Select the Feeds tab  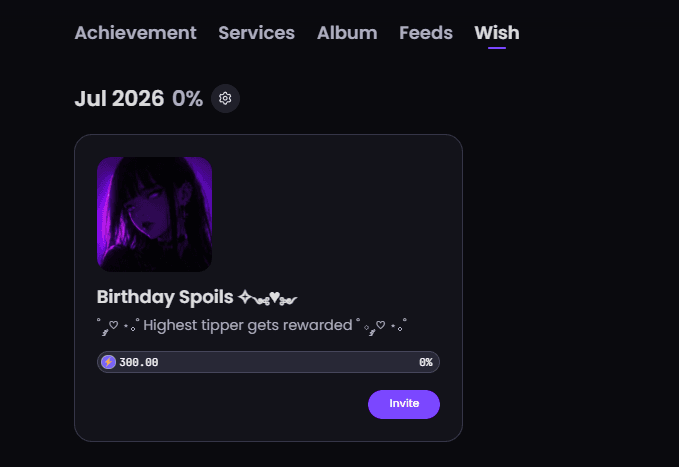(x=426, y=33)
